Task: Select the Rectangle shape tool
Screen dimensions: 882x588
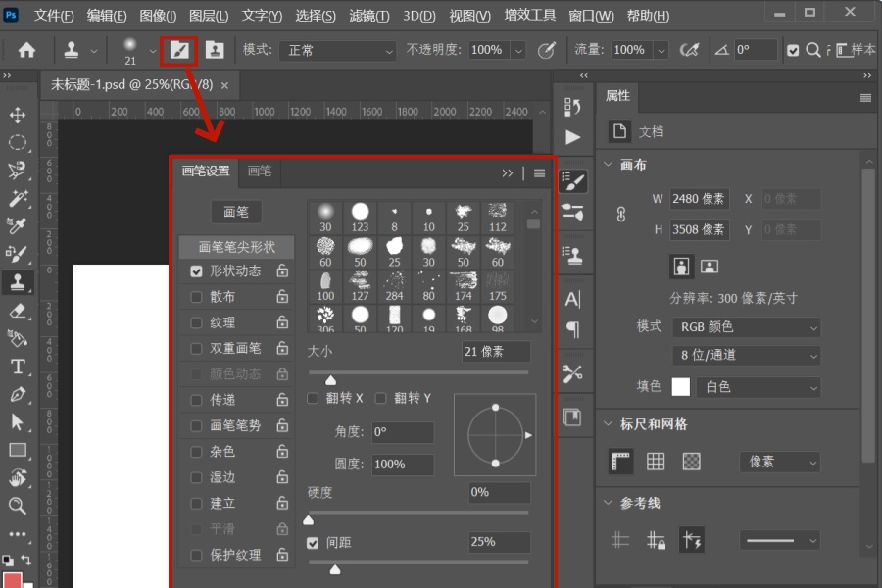Action: coord(17,450)
